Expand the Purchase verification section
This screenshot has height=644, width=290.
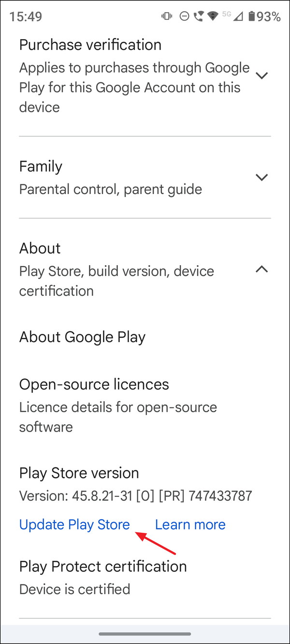pyautogui.click(x=261, y=75)
